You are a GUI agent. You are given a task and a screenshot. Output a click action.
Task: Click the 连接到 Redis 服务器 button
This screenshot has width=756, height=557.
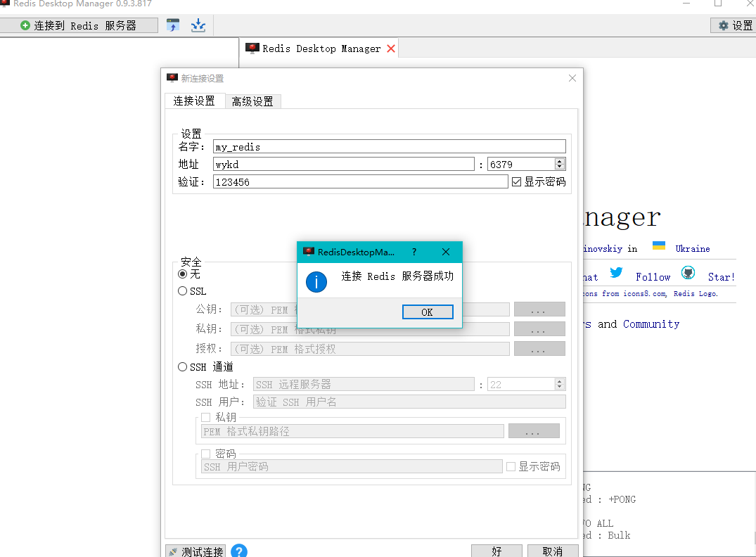[x=79, y=25]
